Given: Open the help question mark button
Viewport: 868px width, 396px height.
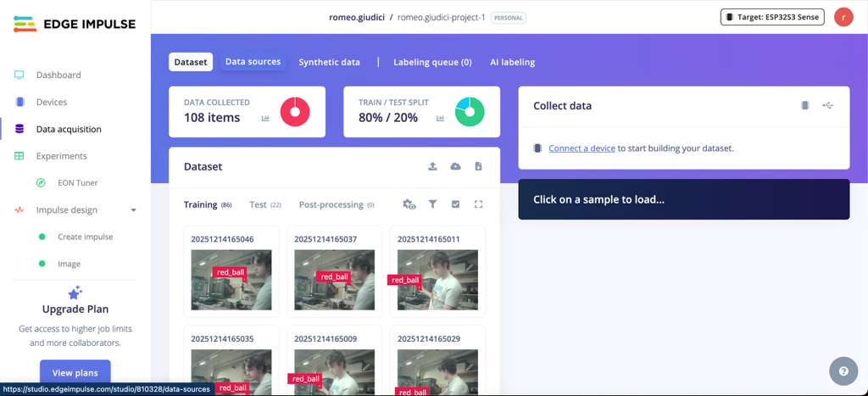Looking at the screenshot, I should pos(843,371).
